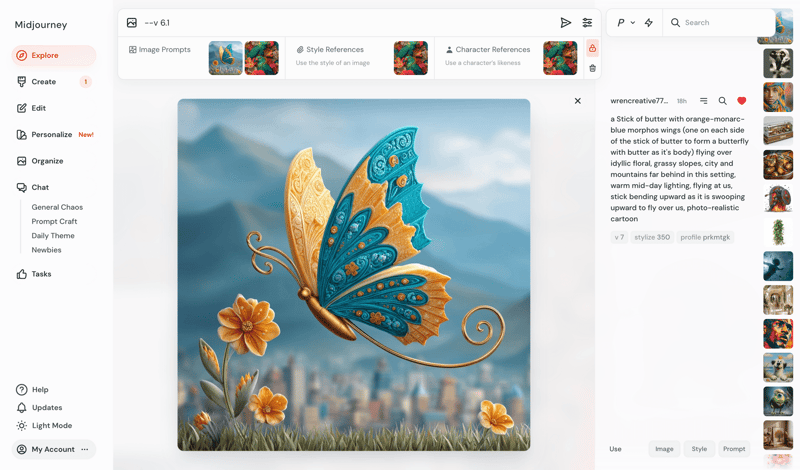Open the red robot head thumbnail
The width and height of the screenshot is (800, 470).
(x=778, y=198)
